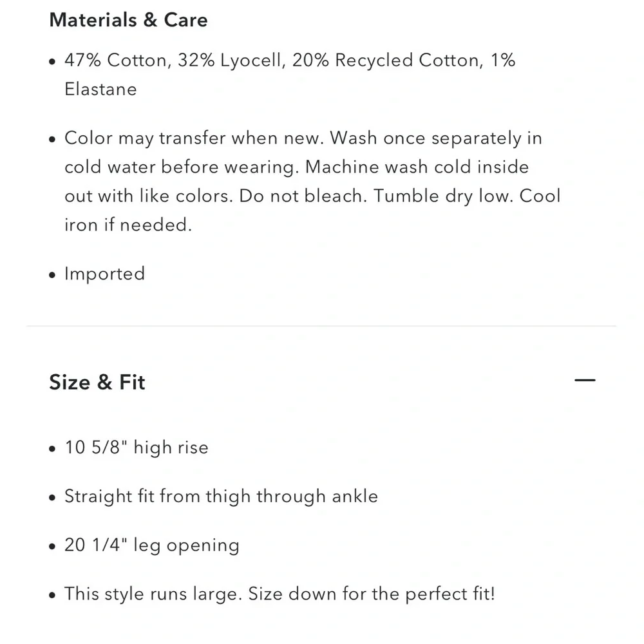The height and width of the screenshot is (644, 644).
Task: Click the iron if needed text
Action: pos(128,225)
